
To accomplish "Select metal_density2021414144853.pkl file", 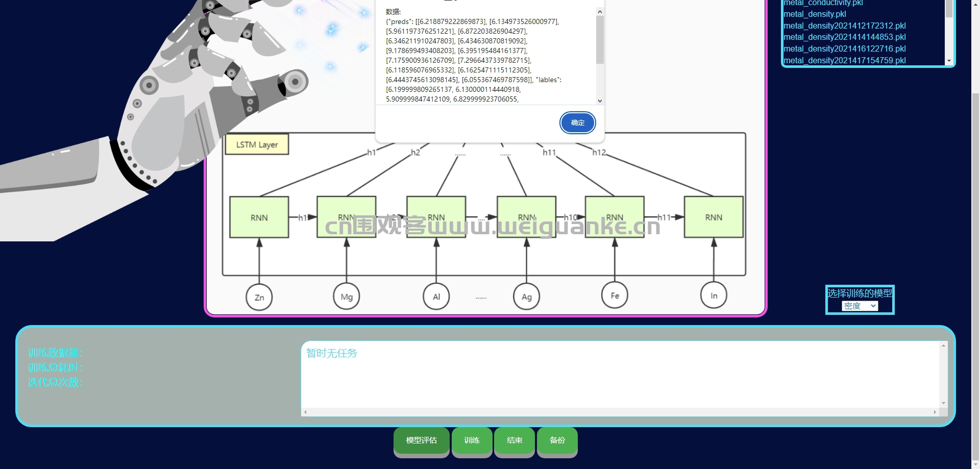I will pyautogui.click(x=845, y=37).
